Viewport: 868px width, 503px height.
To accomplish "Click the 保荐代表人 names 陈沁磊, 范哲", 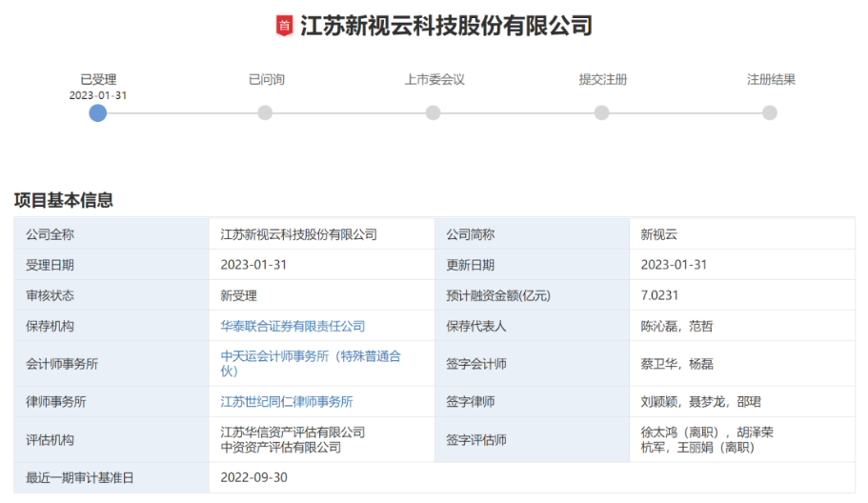I will (x=676, y=326).
